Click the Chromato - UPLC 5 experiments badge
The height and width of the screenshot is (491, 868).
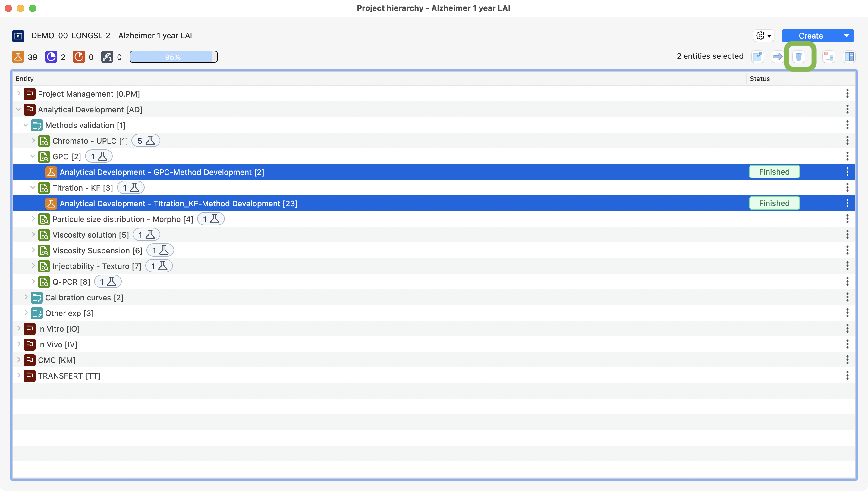pyautogui.click(x=146, y=141)
